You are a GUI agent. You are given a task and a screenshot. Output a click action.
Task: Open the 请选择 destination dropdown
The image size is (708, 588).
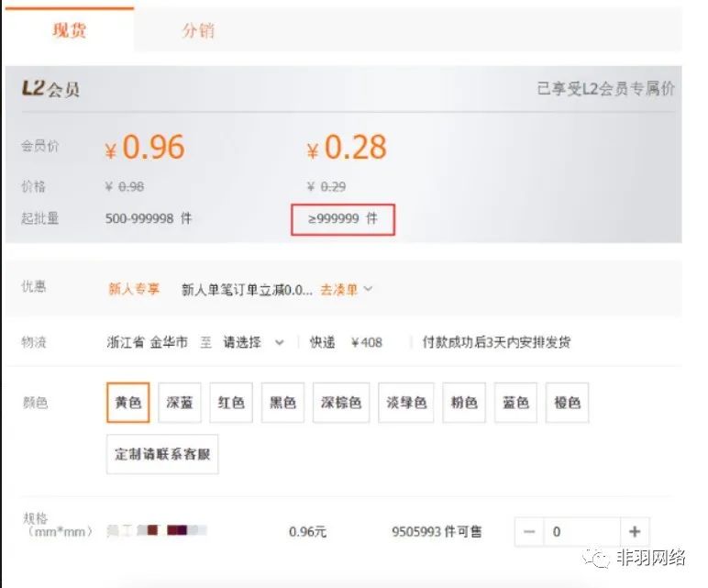pyautogui.click(x=254, y=342)
